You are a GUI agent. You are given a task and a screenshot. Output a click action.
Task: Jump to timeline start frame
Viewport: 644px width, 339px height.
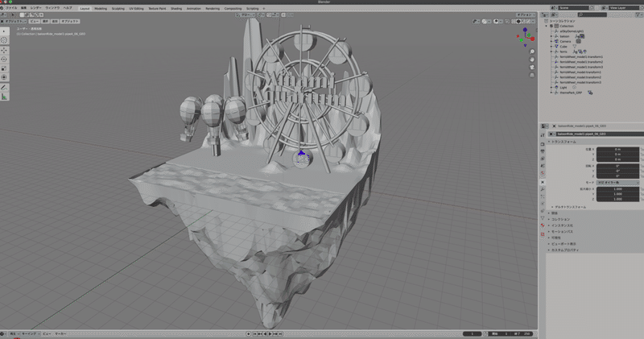255,333
